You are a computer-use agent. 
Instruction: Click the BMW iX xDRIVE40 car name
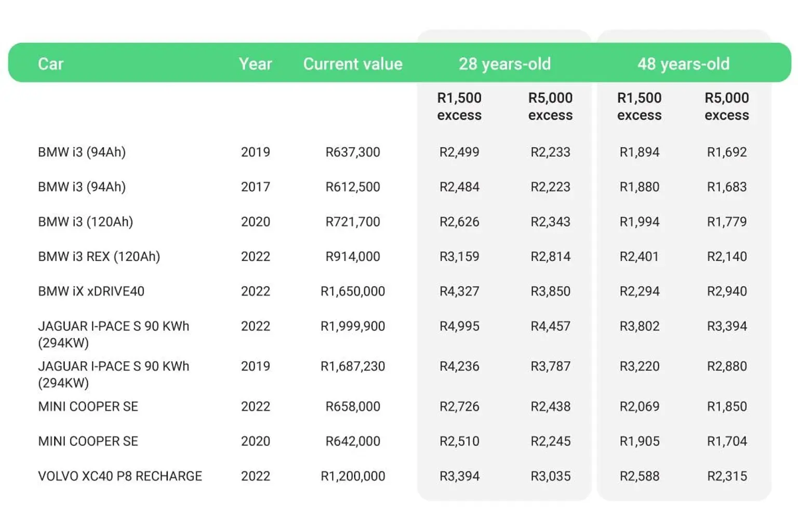pos(91,291)
